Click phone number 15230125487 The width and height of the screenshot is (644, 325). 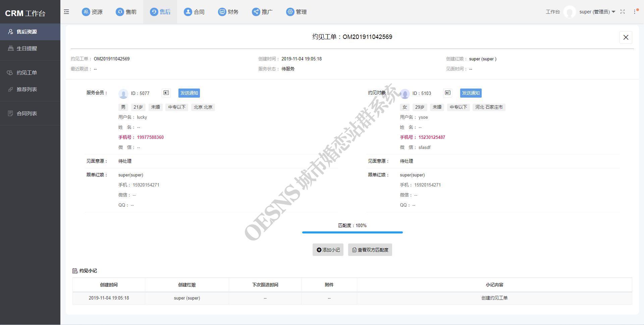432,137
